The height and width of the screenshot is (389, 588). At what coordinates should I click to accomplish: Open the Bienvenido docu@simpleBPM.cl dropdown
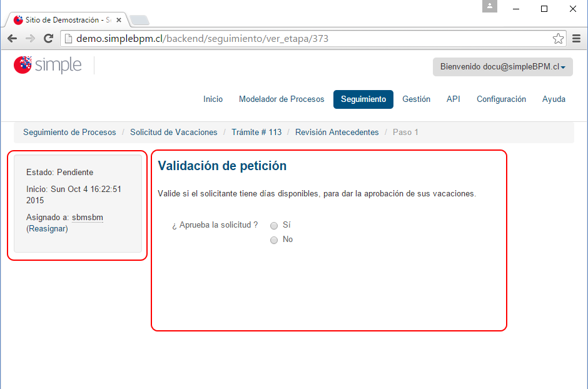click(x=502, y=67)
